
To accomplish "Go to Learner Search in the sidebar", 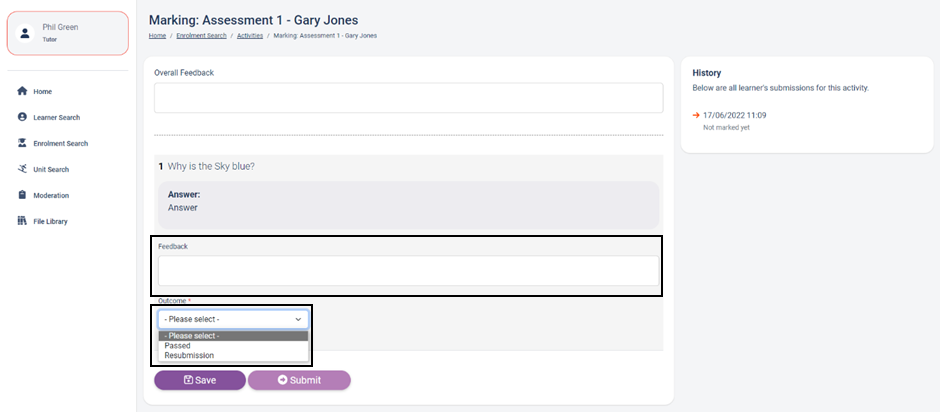I will (x=56, y=117).
